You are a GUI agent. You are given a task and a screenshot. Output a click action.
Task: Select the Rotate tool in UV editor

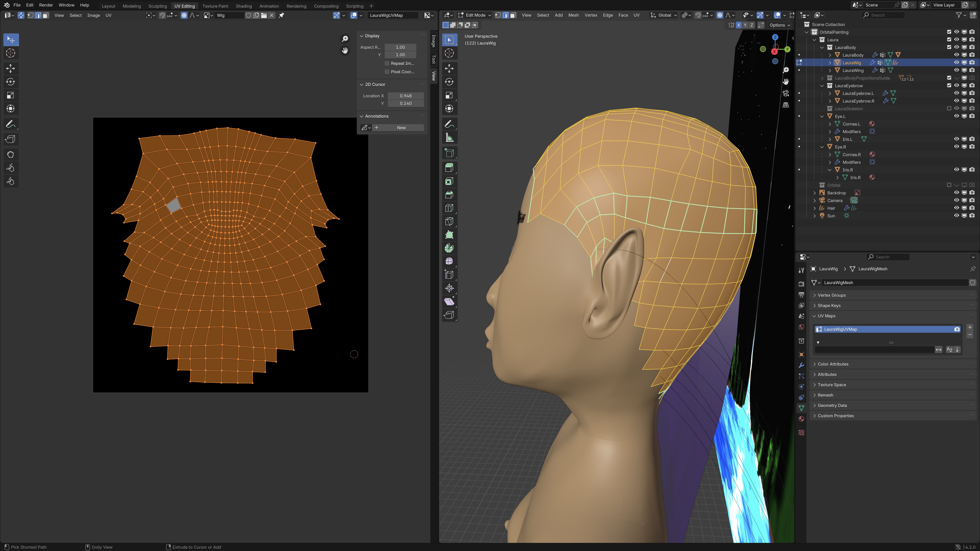click(x=11, y=82)
